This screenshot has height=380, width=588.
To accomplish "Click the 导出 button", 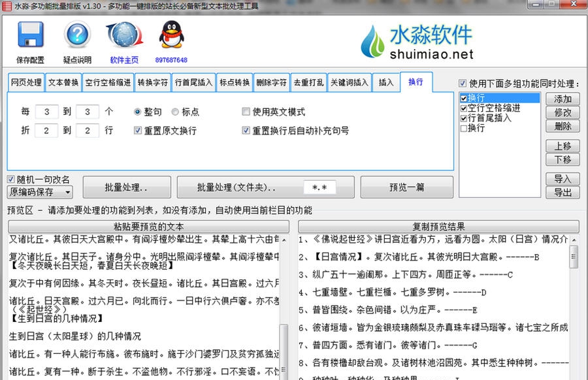I will pyautogui.click(x=562, y=193).
